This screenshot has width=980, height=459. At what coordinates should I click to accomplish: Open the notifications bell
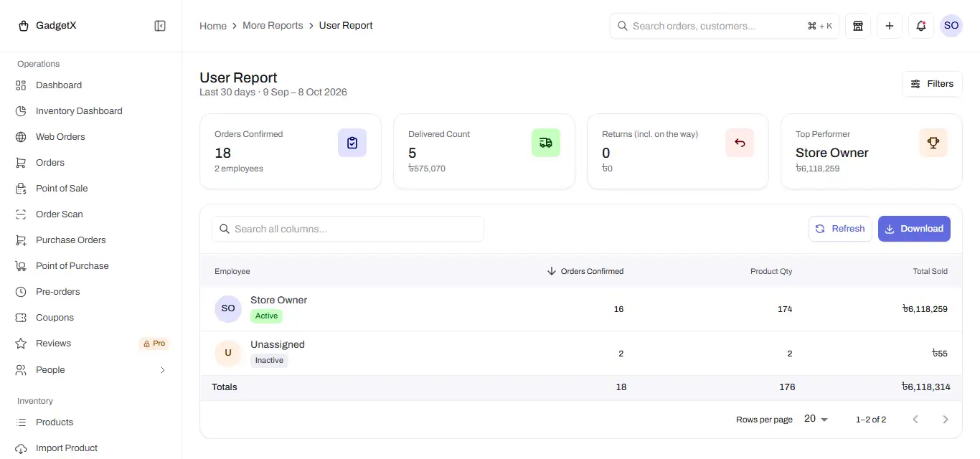coord(921,26)
